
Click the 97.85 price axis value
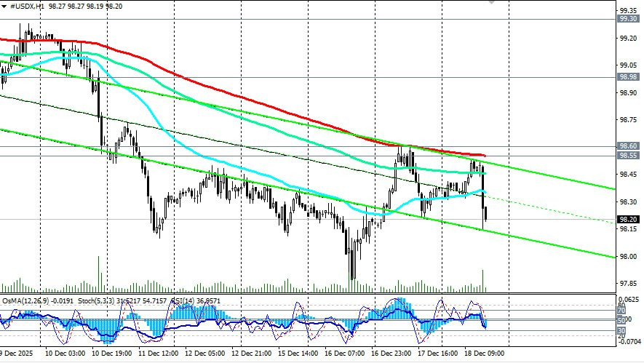coord(629,284)
